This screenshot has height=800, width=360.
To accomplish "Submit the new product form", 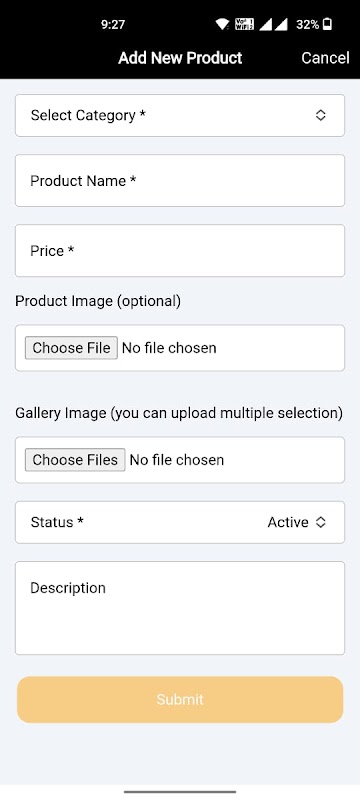I will [180, 699].
